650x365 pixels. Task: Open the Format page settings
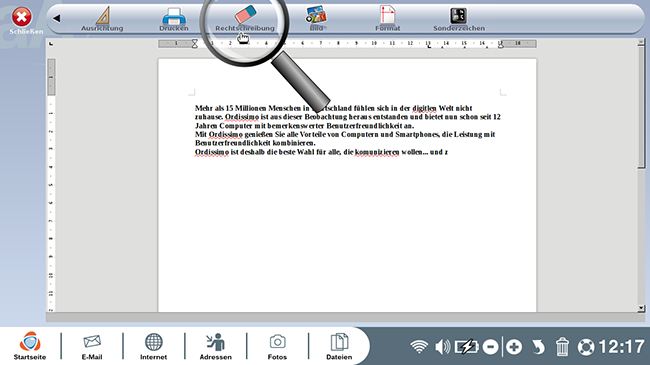[x=388, y=19]
